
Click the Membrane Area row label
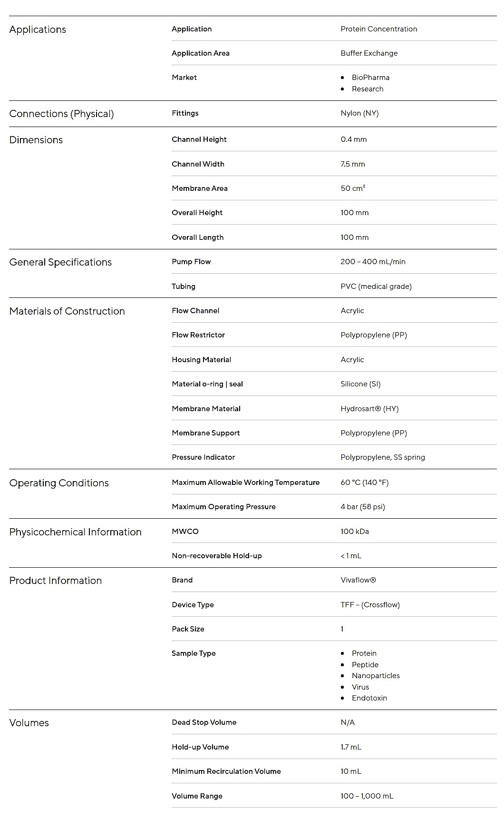[x=200, y=188]
